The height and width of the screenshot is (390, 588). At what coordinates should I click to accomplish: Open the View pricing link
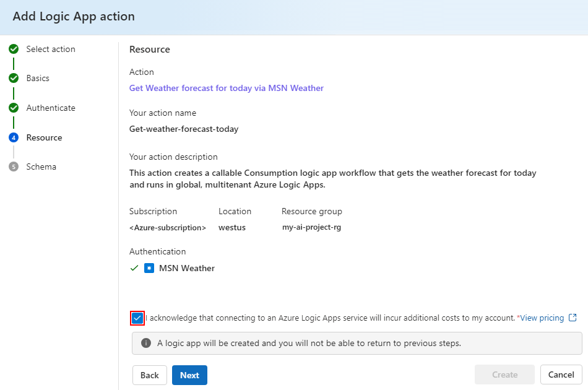542,318
